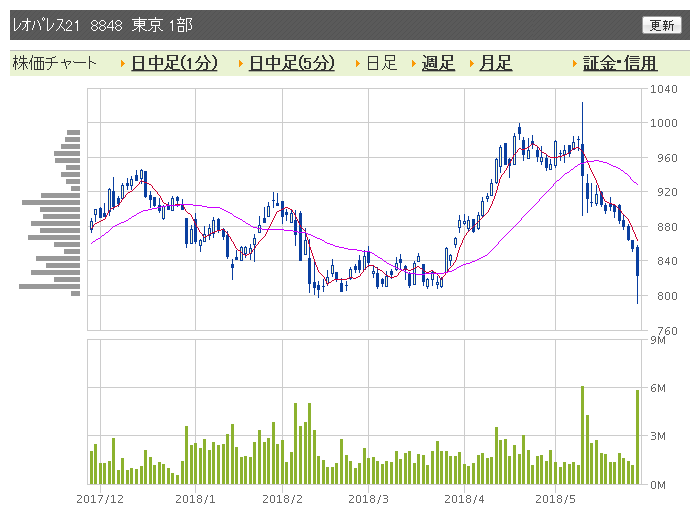Click the 更新 refresh button
698x530 pixels.
tap(661, 25)
